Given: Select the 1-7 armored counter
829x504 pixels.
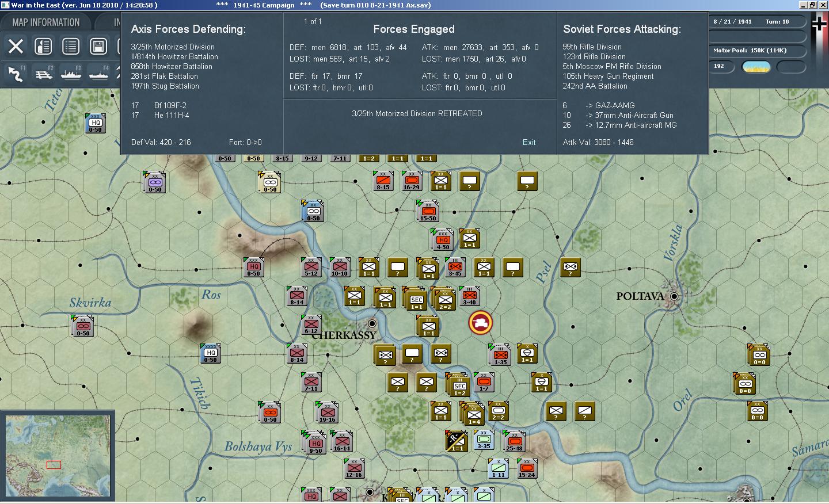Looking at the screenshot, I should point(484,382).
